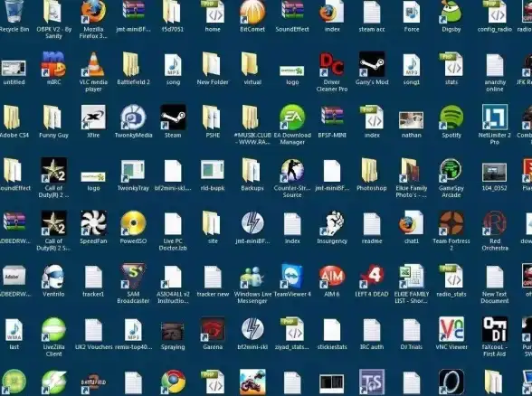Select Driver Cleaner Pro icon
The width and height of the screenshot is (532, 396).
click(332, 65)
